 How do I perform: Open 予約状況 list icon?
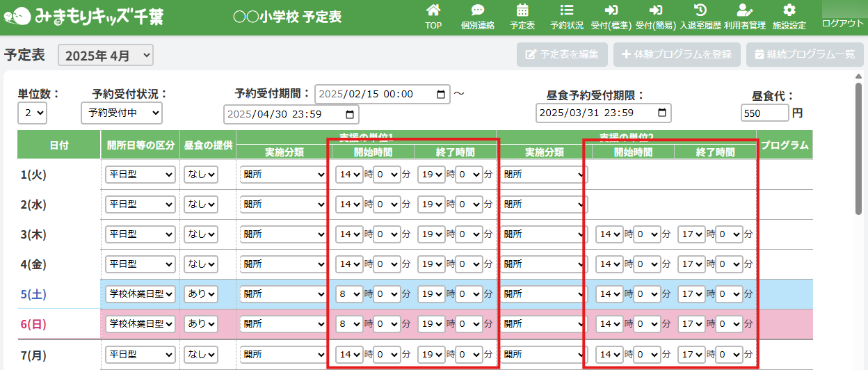(x=567, y=10)
